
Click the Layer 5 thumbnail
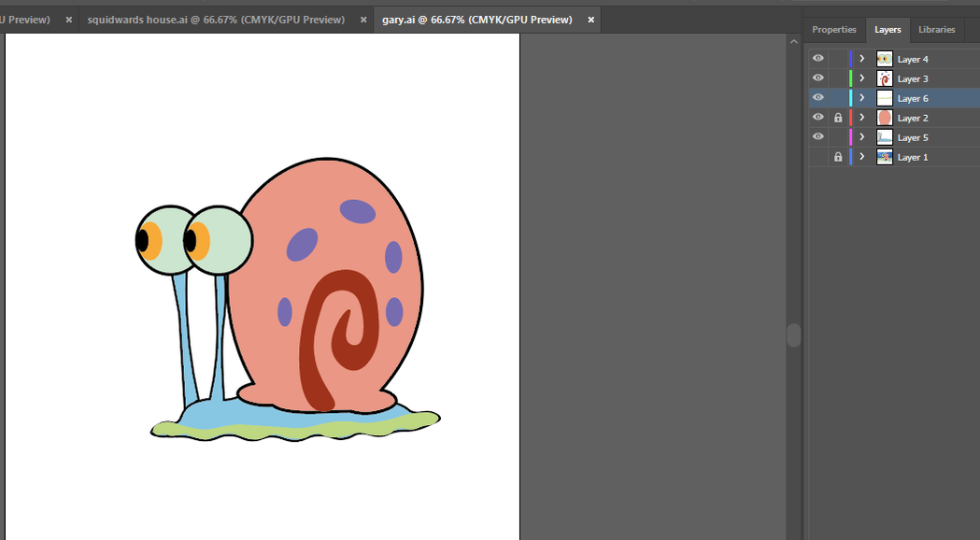coord(885,137)
